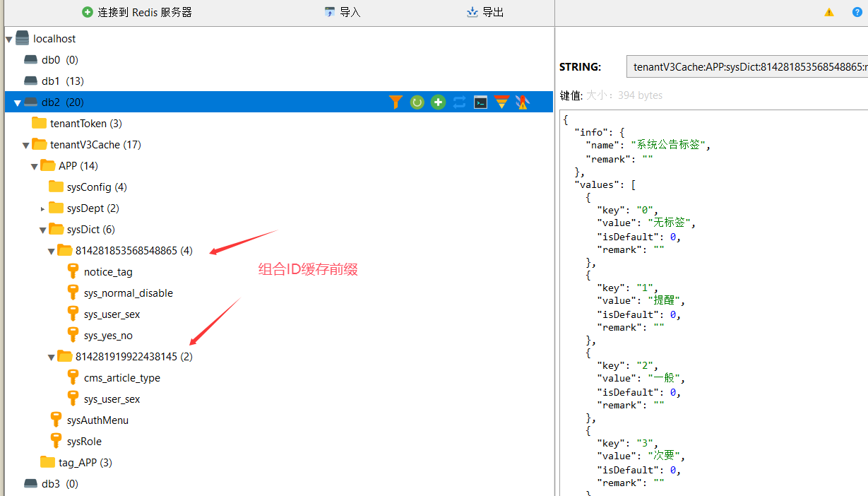
Task: Click the multicolor funnel icon on db2
Action: coord(501,102)
